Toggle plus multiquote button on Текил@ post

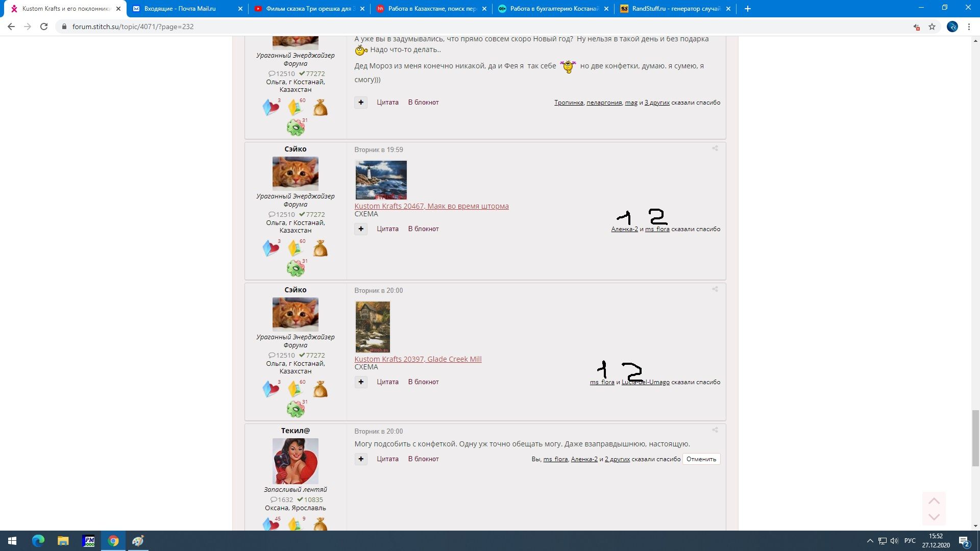pyautogui.click(x=361, y=459)
